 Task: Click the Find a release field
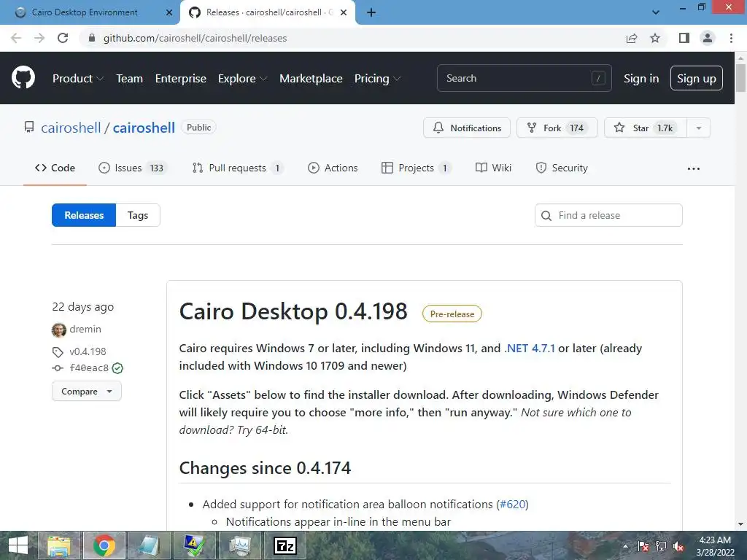tap(608, 215)
